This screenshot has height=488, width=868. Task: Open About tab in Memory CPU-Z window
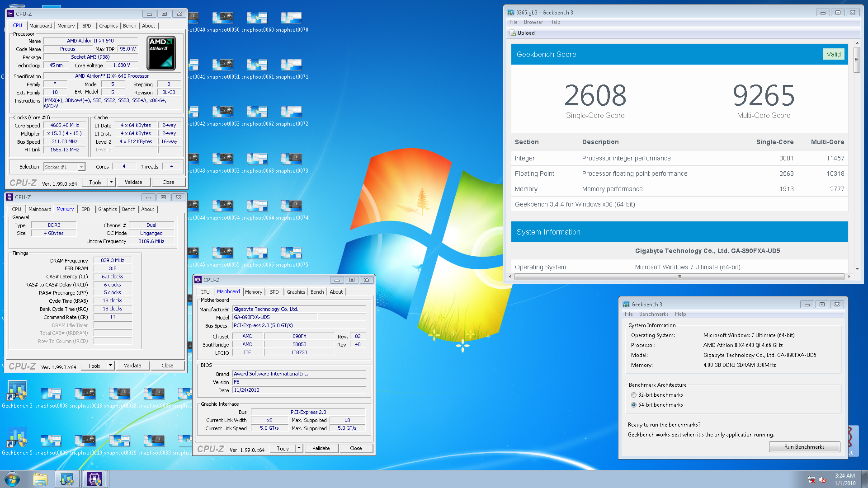coord(148,209)
